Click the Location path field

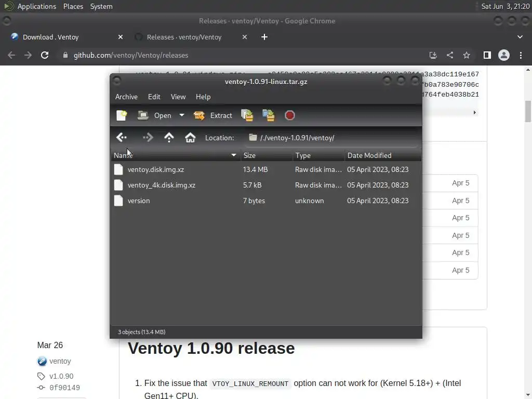332,138
